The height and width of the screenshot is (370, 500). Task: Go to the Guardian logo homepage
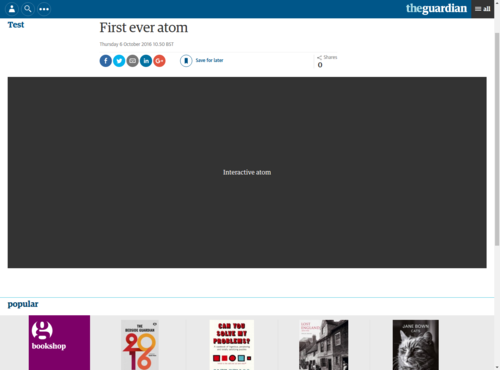436,8
